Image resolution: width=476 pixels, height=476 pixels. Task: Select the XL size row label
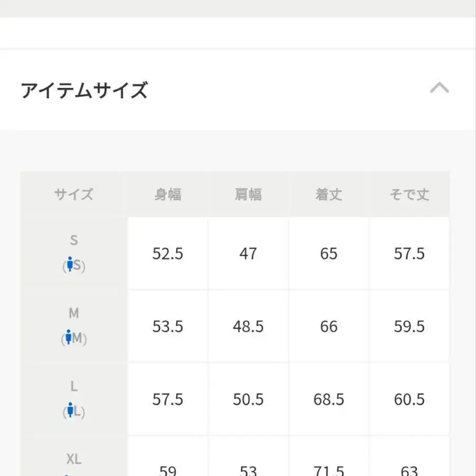point(74,459)
